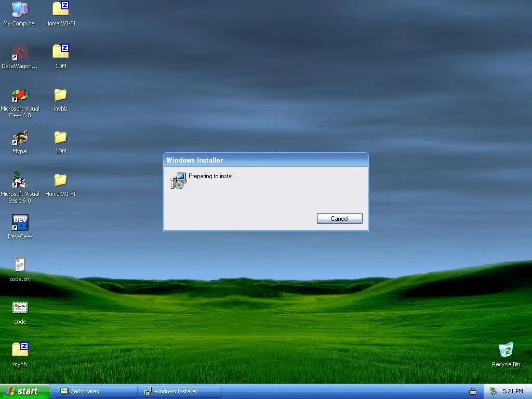Viewport: 532px width, 399px height.
Task: Cancel the Windows Installer preparation
Action: coord(339,219)
